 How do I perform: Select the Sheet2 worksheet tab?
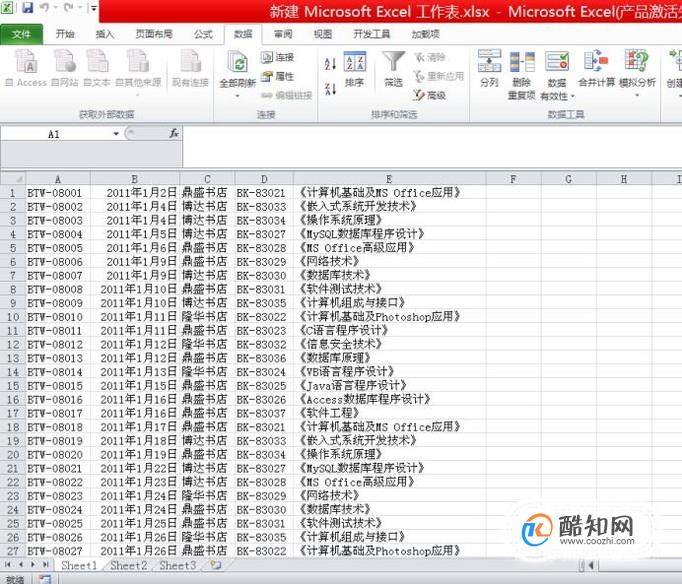click(129, 565)
